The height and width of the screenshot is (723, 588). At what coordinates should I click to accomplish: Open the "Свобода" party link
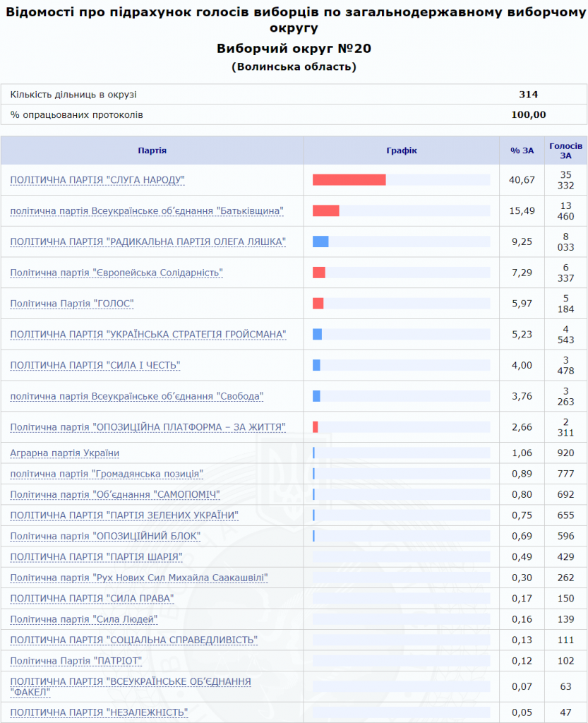137,396
